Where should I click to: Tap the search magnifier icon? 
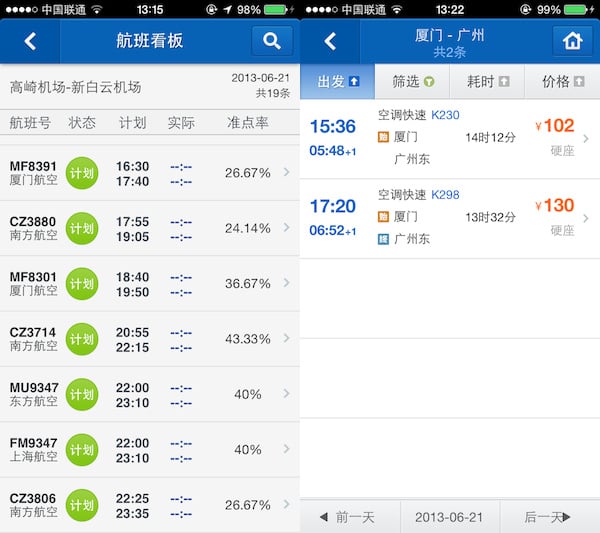272,41
